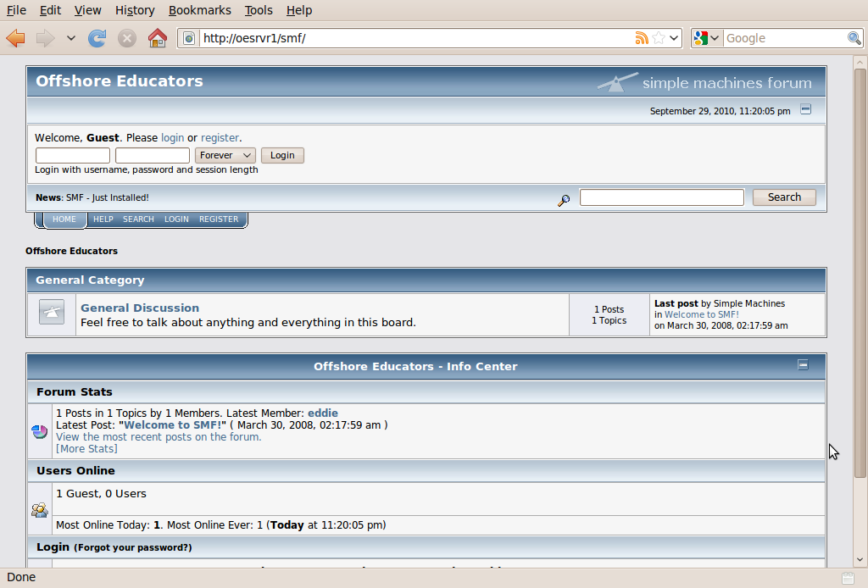Select the LOGIN tab
This screenshot has width=868, height=588.
(176, 219)
